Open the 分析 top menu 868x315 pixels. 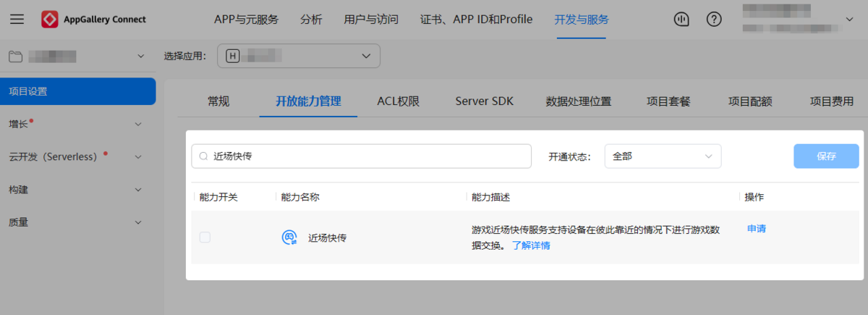[x=311, y=20]
